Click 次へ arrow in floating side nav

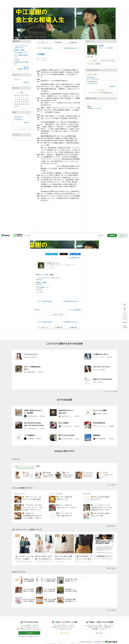click(125, 305)
